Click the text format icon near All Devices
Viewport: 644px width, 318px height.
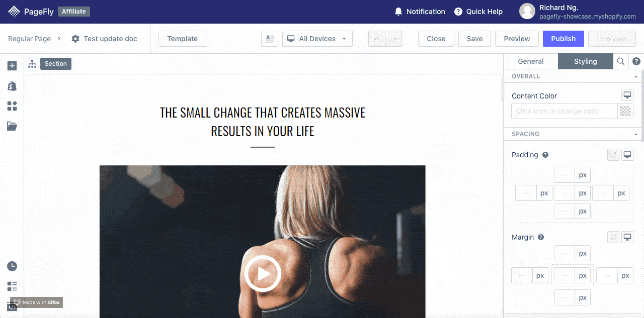click(x=270, y=39)
